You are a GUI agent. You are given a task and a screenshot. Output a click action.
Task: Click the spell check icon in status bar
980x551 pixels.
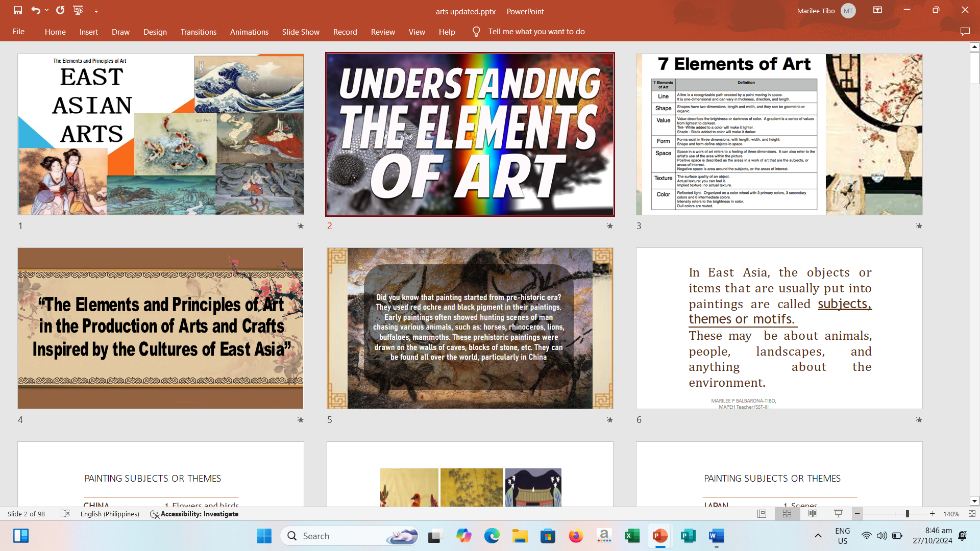click(x=65, y=513)
